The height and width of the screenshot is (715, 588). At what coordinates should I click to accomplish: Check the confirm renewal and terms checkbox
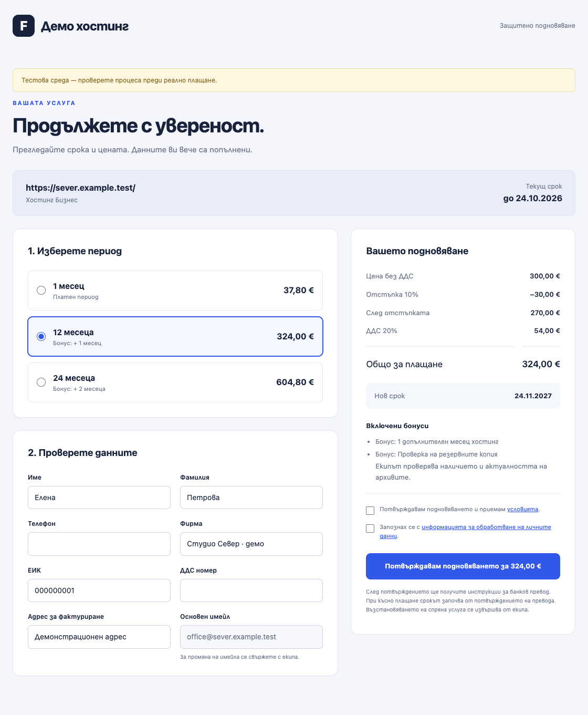[x=370, y=511]
